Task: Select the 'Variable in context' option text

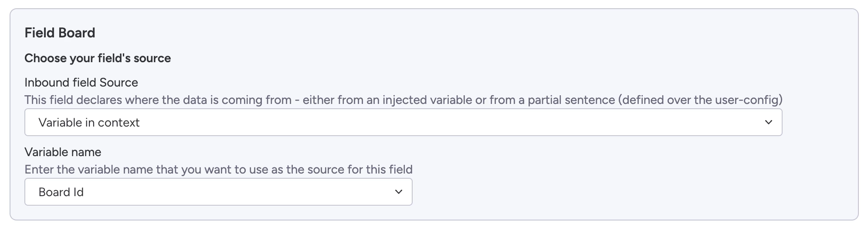Action: tap(89, 123)
